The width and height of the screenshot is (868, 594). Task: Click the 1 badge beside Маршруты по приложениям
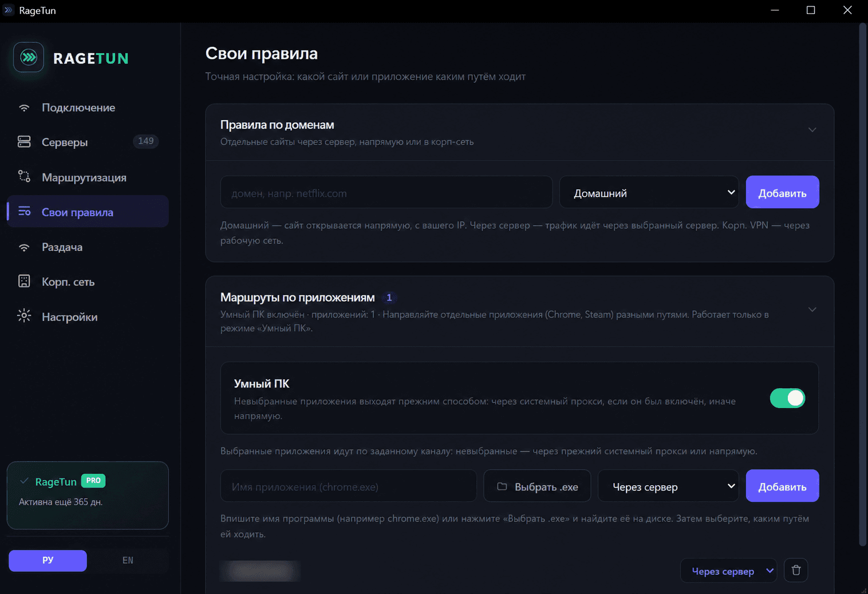point(389,298)
